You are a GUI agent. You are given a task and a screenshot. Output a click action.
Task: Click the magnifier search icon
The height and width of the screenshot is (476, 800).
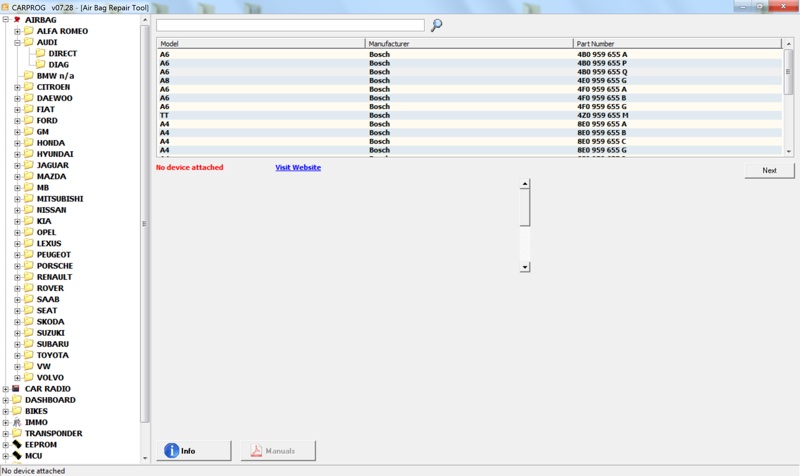(x=437, y=25)
